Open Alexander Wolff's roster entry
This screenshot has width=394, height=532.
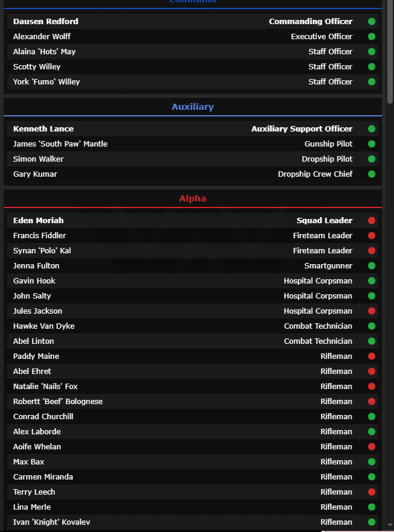coord(42,37)
